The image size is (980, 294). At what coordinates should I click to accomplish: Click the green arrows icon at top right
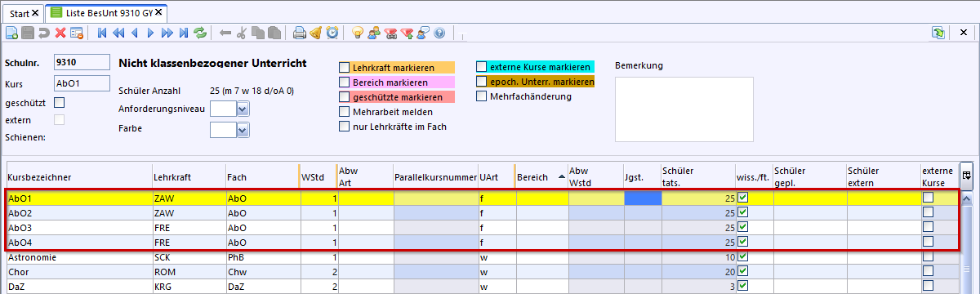(939, 33)
